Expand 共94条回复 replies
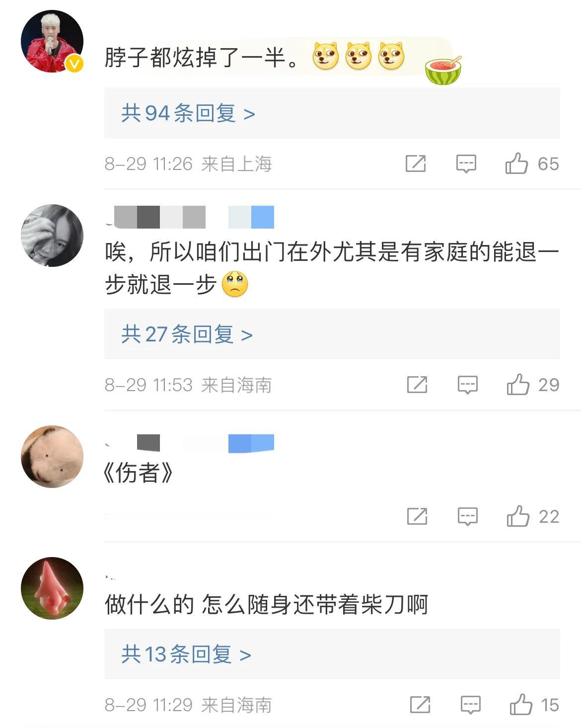Viewport: 581px width, 728px height. 332,113
